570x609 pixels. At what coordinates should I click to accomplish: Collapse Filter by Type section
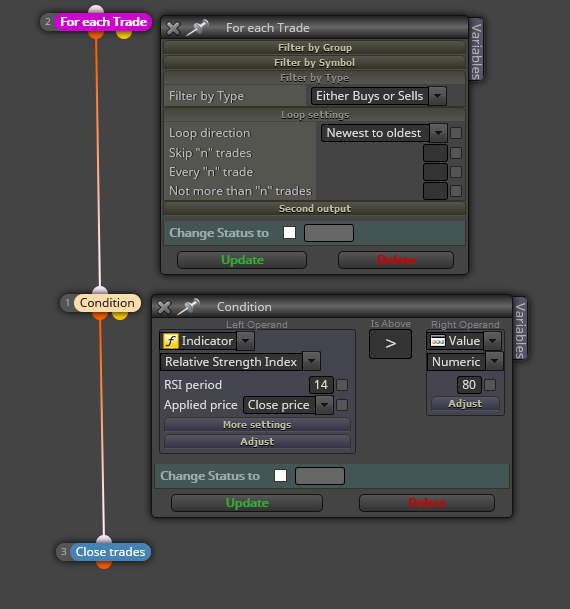[315, 78]
